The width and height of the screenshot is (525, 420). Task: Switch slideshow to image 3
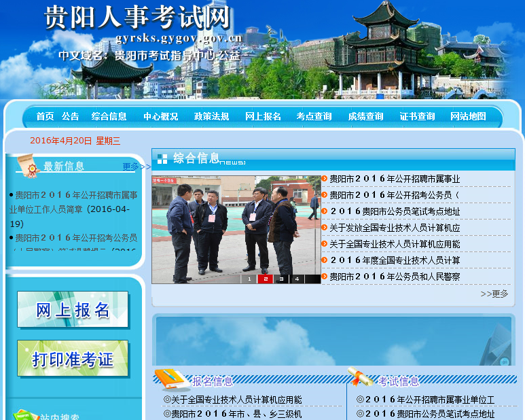pyautogui.click(x=281, y=279)
